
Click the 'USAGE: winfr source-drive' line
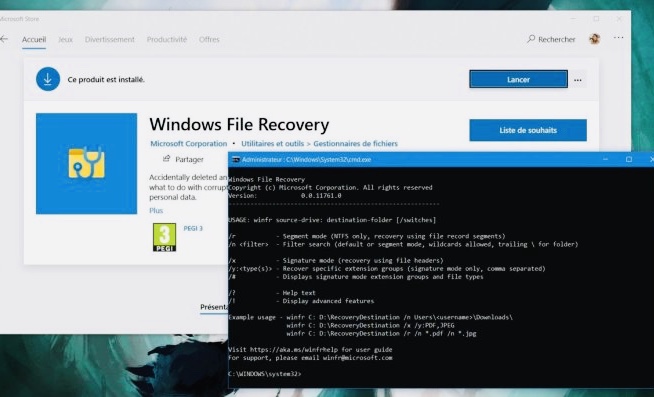tap(332, 220)
